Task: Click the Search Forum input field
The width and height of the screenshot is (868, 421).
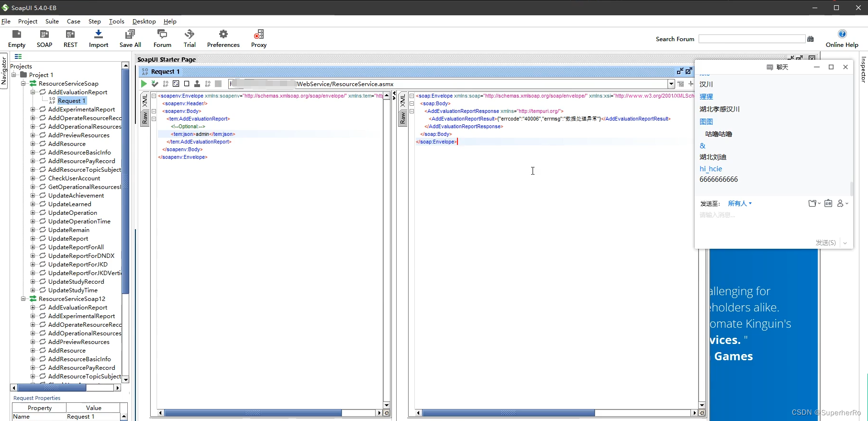Action: 752,39
